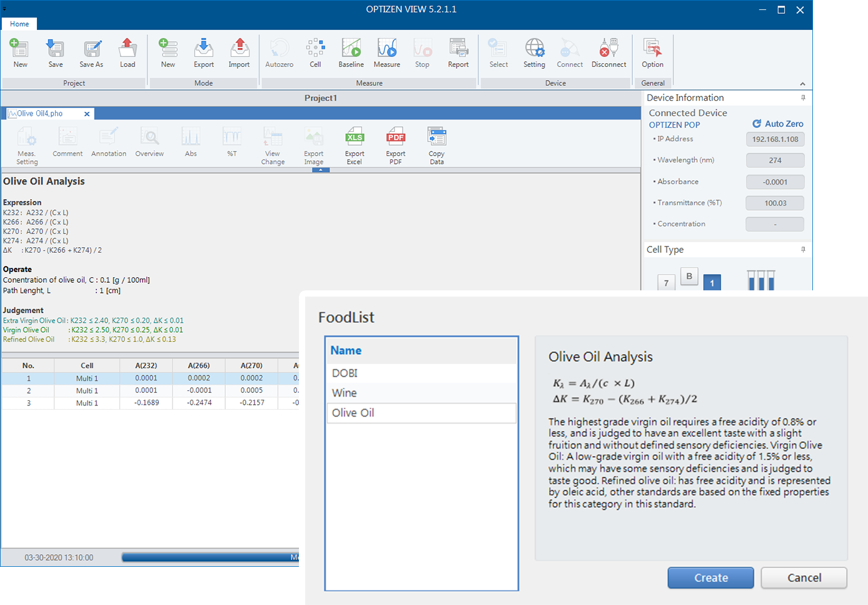Select a device

pyautogui.click(x=498, y=53)
